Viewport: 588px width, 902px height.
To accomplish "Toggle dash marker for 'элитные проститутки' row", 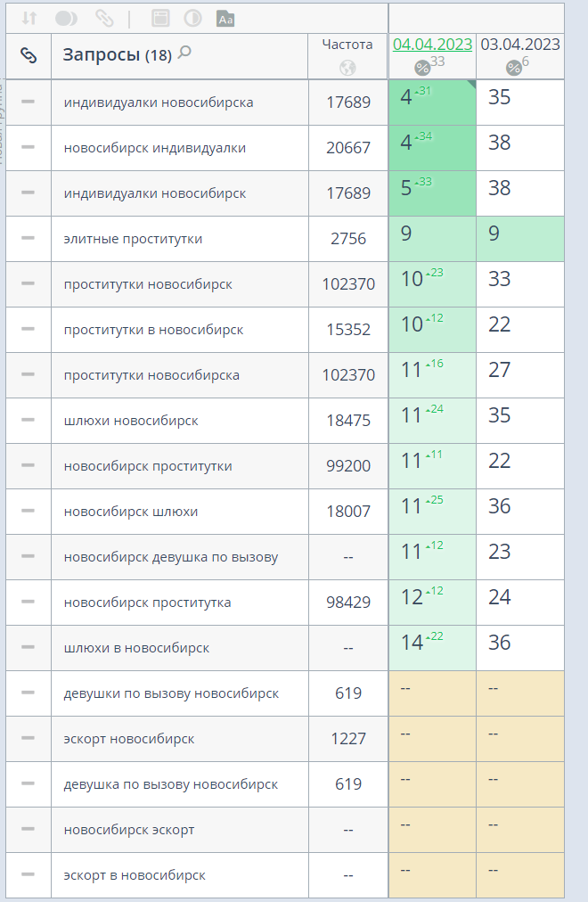I will click(x=29, y=238).
